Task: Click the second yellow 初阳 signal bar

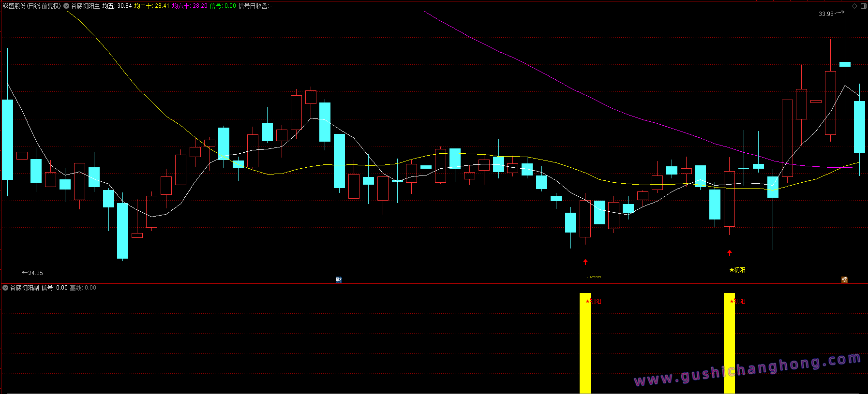Action: point(729,343)
